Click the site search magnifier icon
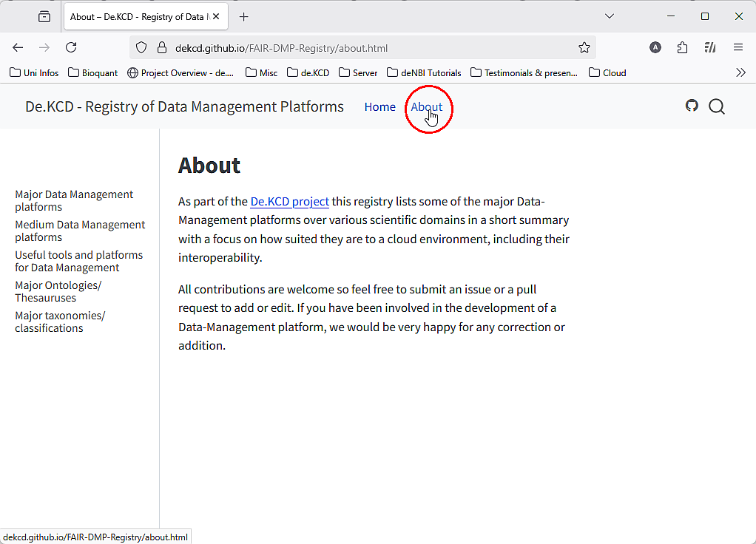This screenshot has height=544, width=756. [716, 106]
